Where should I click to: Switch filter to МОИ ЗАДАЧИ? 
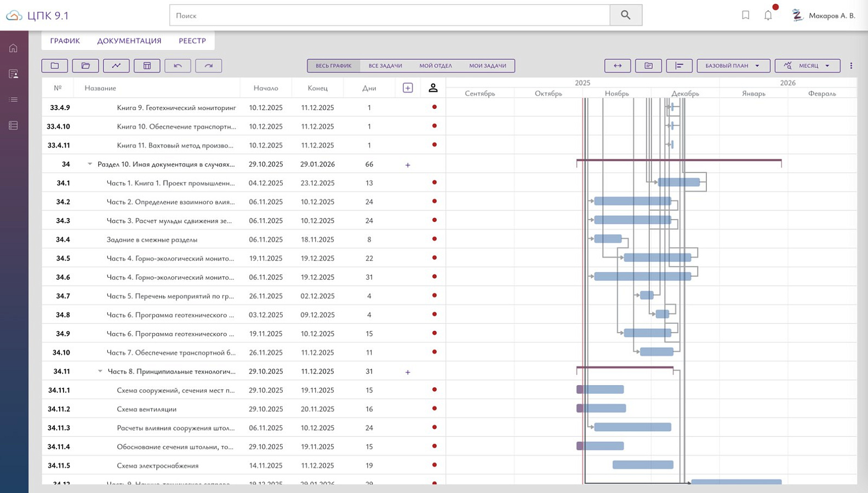click(x=488, y=66)
